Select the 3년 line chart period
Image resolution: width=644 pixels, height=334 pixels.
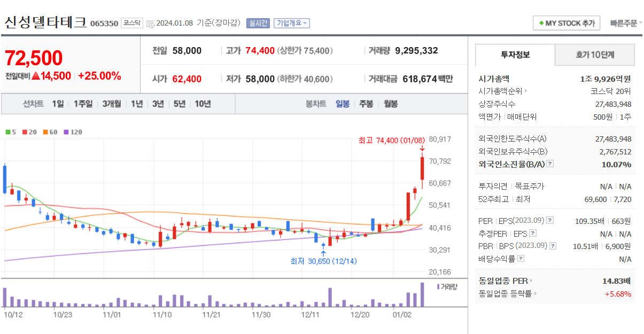coord(158,104)
